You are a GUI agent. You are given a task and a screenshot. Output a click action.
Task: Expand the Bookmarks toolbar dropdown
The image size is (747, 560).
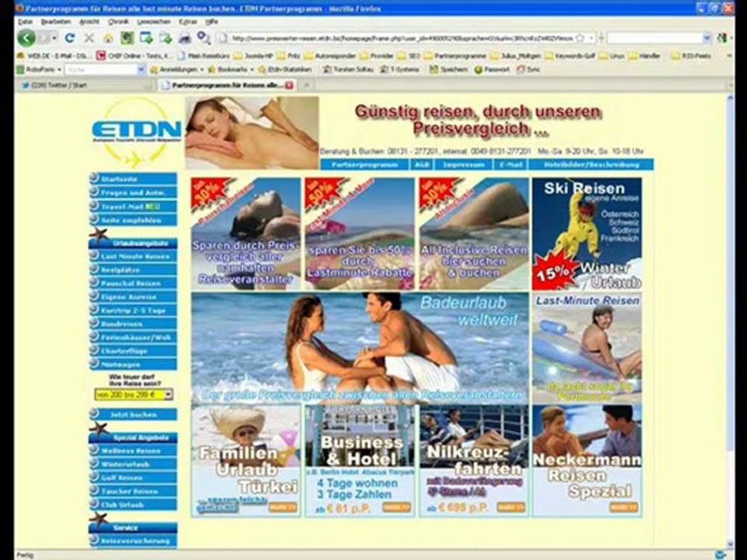[x=252, y=69]
